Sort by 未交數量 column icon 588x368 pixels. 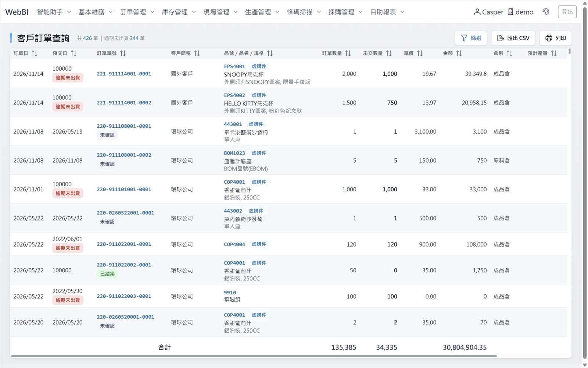point(389,53)
